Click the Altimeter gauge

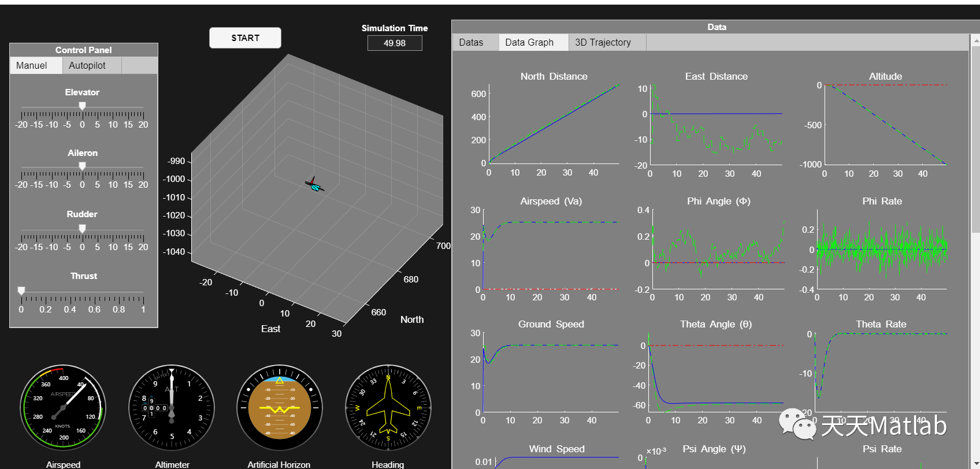point(172,408)
